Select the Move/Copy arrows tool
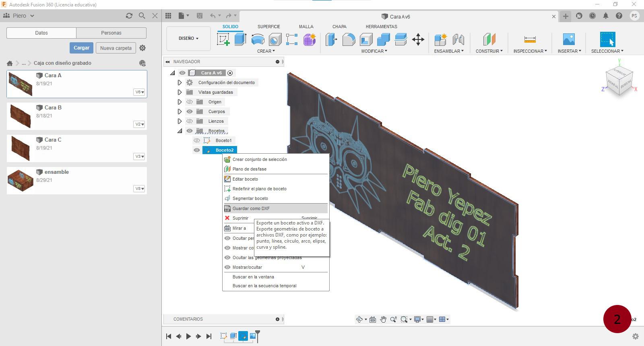Image resolution: width=644 pixels, height=346 pixels. (418, 39)
